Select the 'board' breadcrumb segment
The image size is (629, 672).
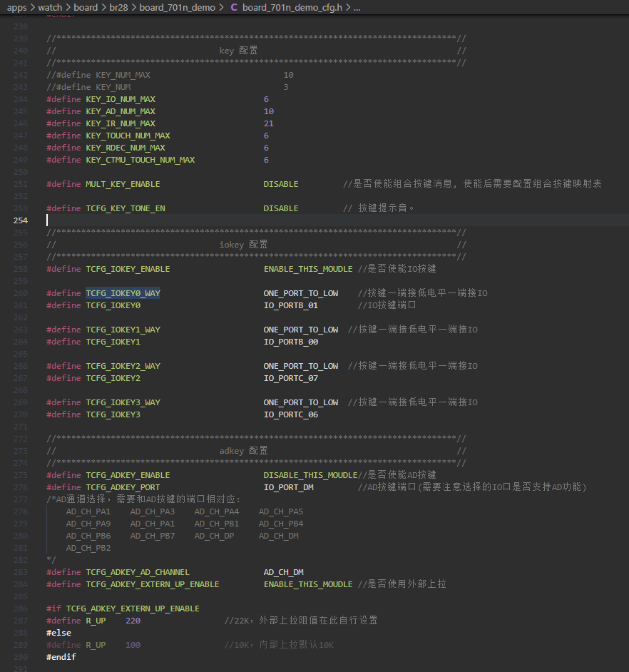tap(86, 7)
